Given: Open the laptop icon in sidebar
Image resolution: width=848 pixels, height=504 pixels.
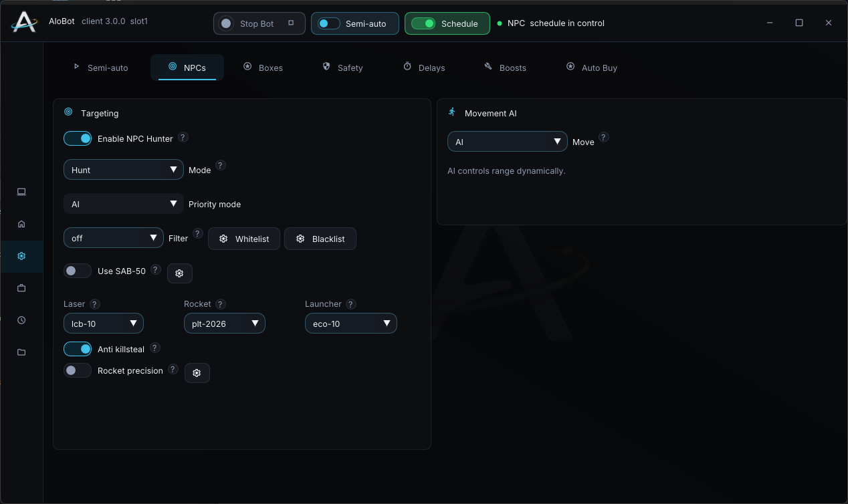Looking at the screenshot, I should (21, 192).
